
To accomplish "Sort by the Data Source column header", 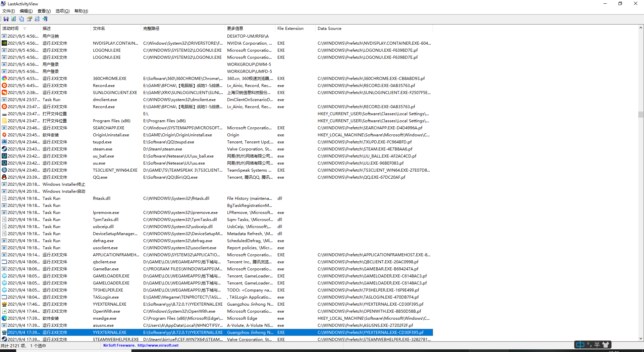I will click(x=374, y=29).
